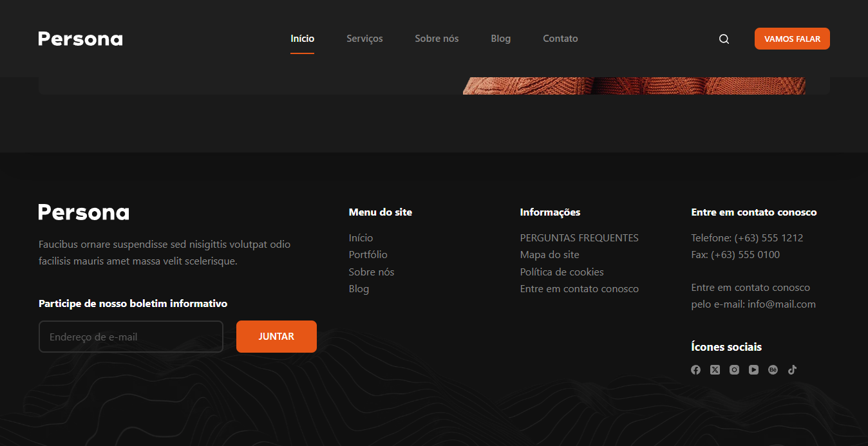This screenshot has height=446, width=868.
Task: Open PERGUNTAS FREQUENTES link
Action: coord(579,238)
